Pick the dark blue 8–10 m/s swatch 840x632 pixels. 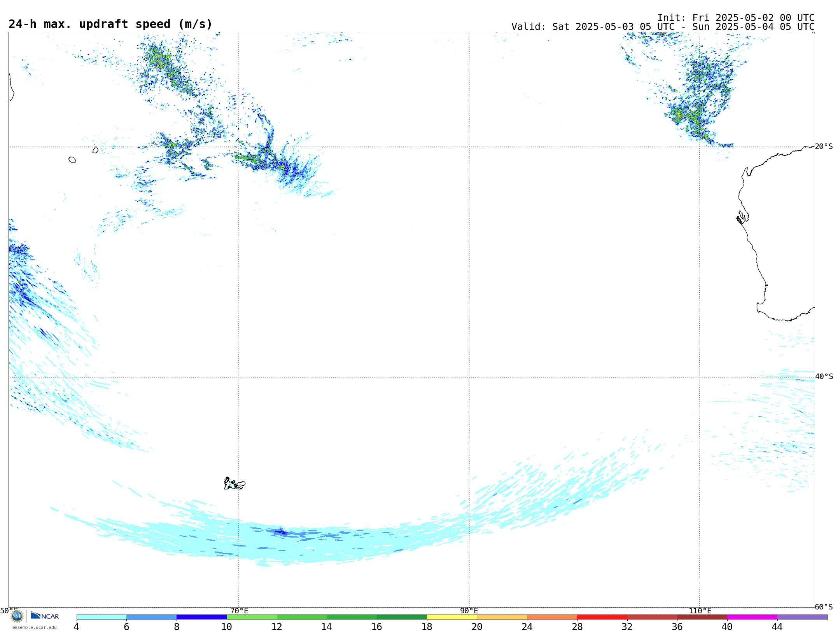202,617
